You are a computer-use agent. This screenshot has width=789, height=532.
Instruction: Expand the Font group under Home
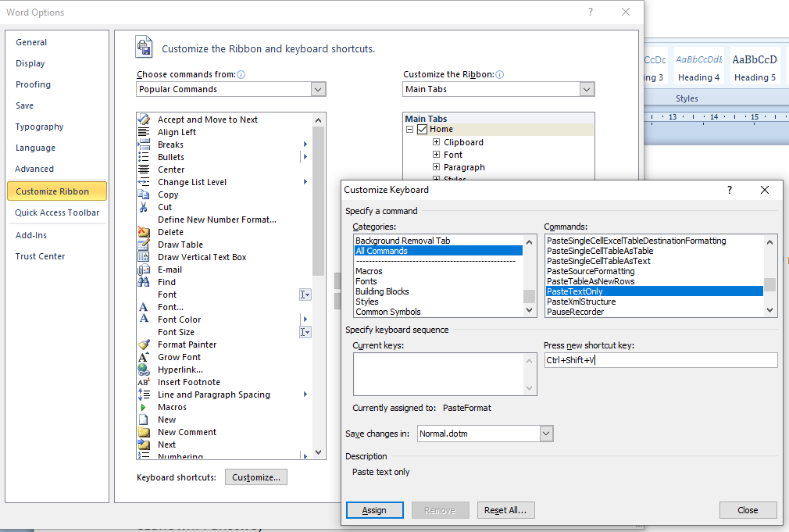[436, 155]
